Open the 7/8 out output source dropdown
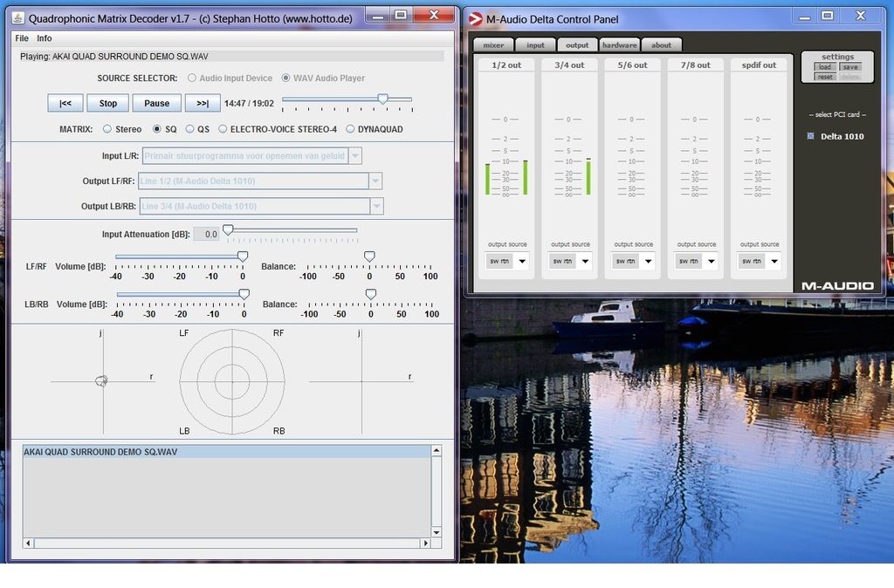894x588 pixels. [x=711, y=262]
